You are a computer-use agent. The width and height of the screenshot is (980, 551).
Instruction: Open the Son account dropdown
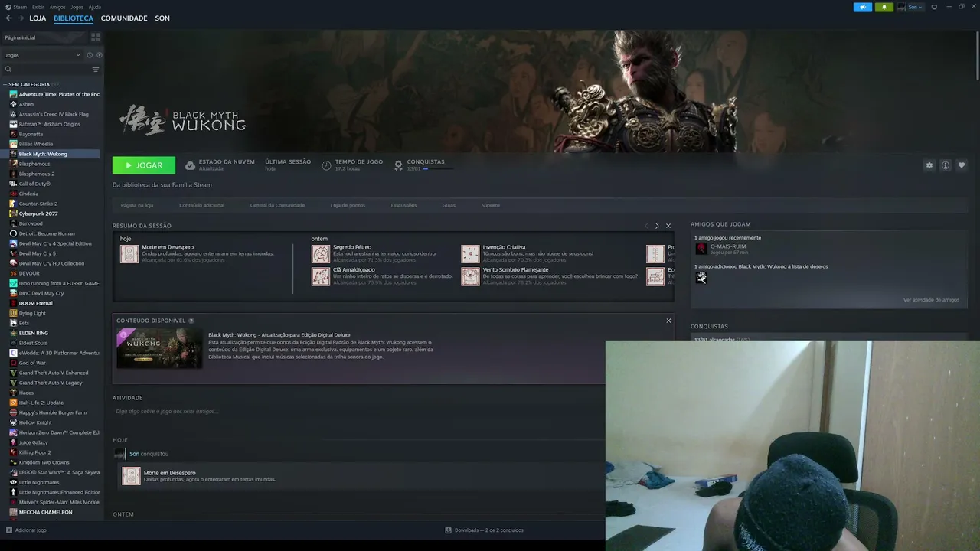pyautogui.click(x=915, y=7)
